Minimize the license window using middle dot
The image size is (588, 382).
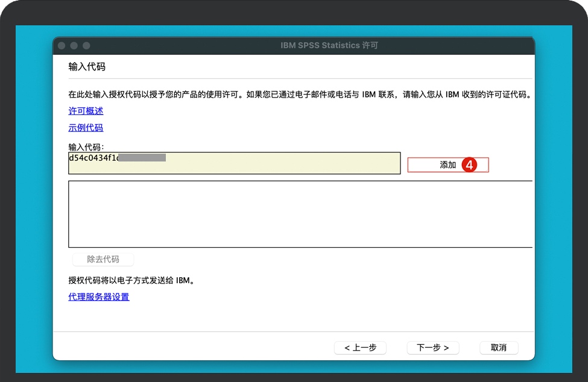[x=74, y=46]
